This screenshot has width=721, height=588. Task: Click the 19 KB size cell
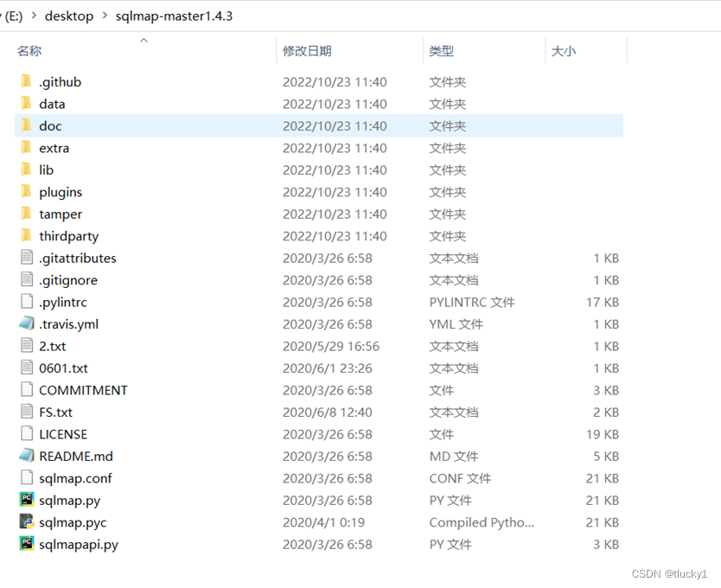click(603, 434)
